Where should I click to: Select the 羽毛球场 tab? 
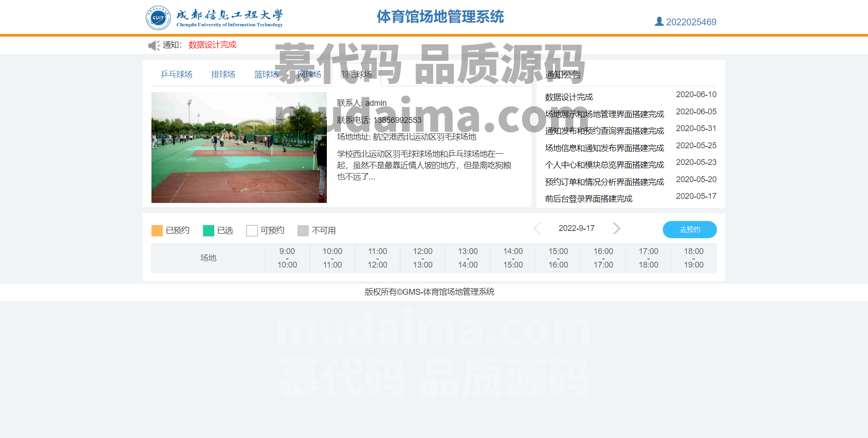[356, 74]
